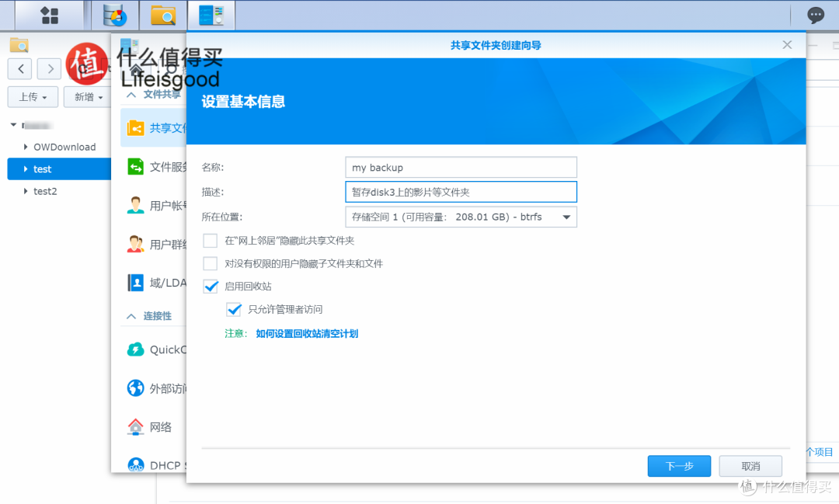Open QuickConnect settings icon
This screenshot has height=504, width=839.
(x=135, y=349)
